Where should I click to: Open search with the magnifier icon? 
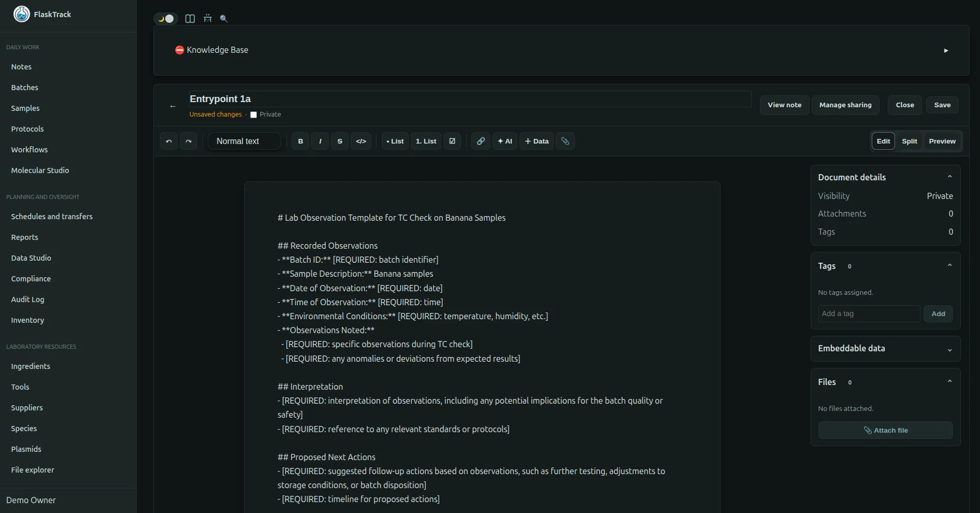point(224,19)
